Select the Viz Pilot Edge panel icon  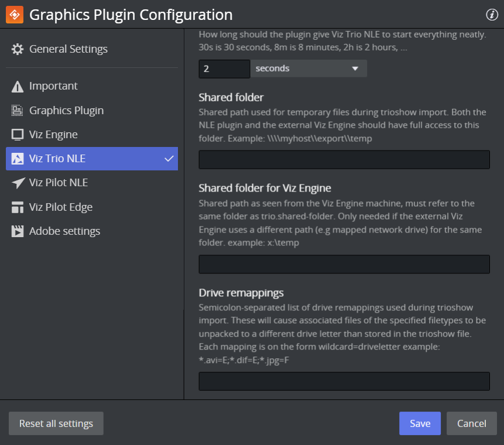(18, 207)
